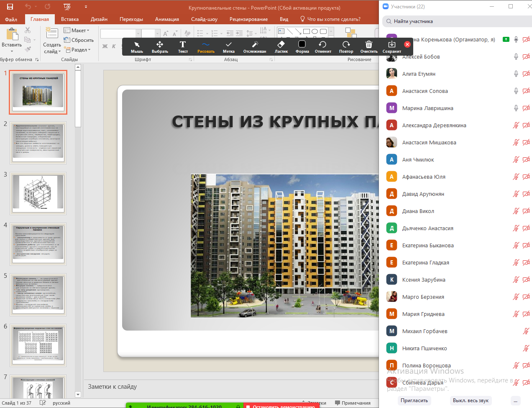Click increase font size icon

pyautogui.click(x=166, y=33)
